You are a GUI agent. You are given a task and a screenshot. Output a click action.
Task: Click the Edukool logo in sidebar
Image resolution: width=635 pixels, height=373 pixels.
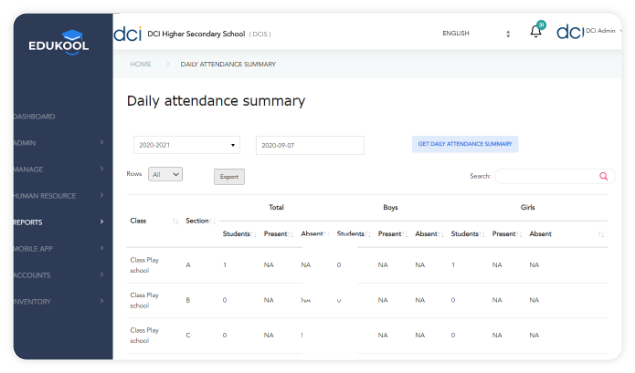tap(59, 42)
